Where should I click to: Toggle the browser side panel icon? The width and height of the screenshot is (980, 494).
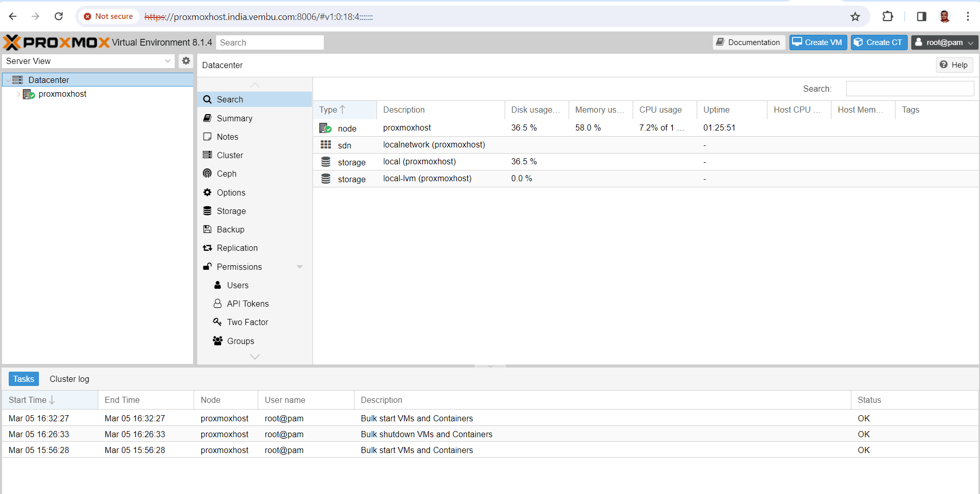[x=922, y=16]
